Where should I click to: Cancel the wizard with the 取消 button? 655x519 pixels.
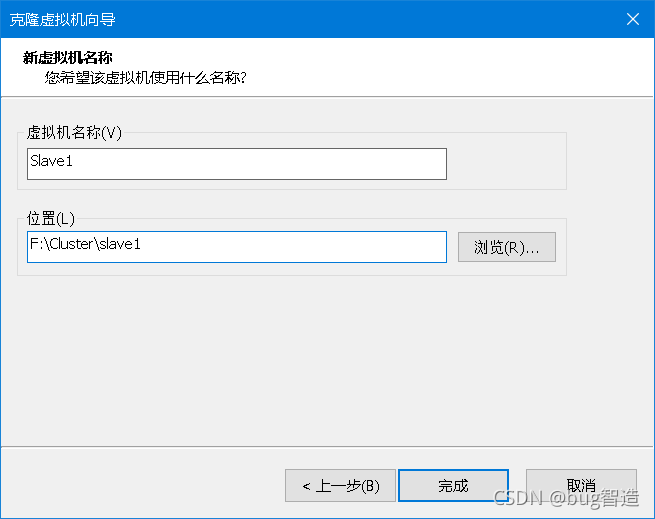[581, 486]
